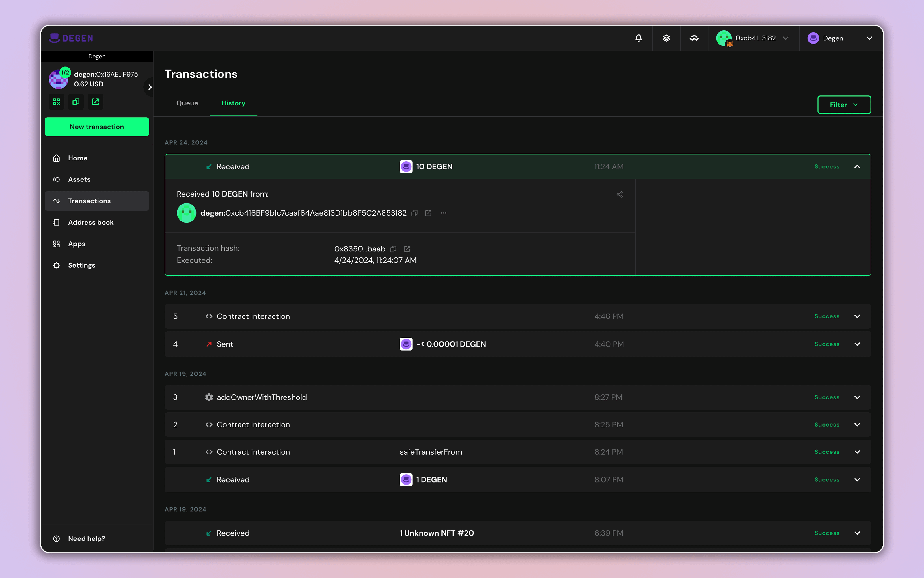Viewport: 924px width, 578px height.
Task: Click the sender's green avatar
Action: tap(186, 213)
